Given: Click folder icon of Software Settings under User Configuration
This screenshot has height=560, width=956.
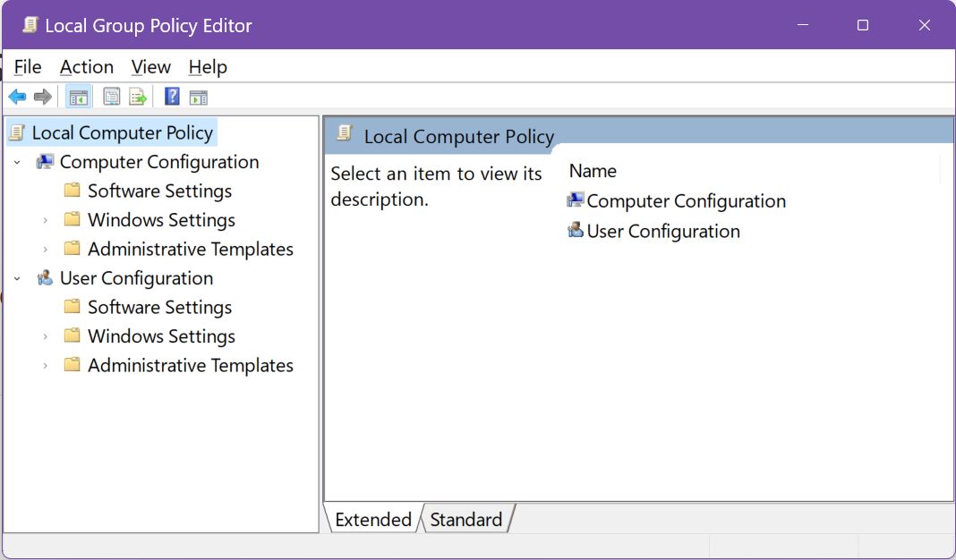Looking at the screenshot, I should (72, 307).
